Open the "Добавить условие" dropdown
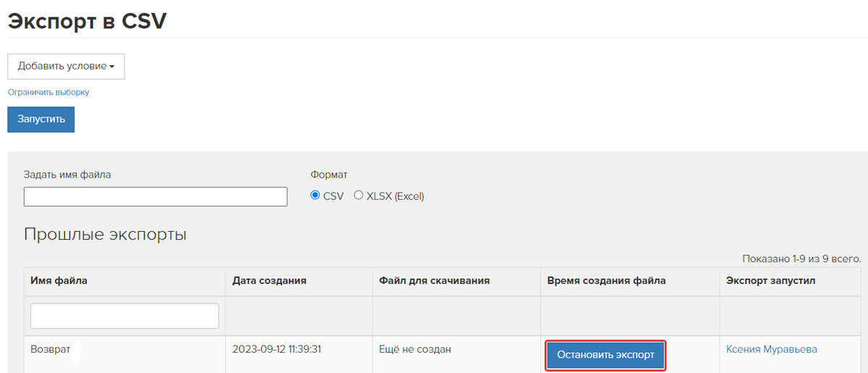Image resolution: width=868 pixels, height=373 pixels. point(66,66)
